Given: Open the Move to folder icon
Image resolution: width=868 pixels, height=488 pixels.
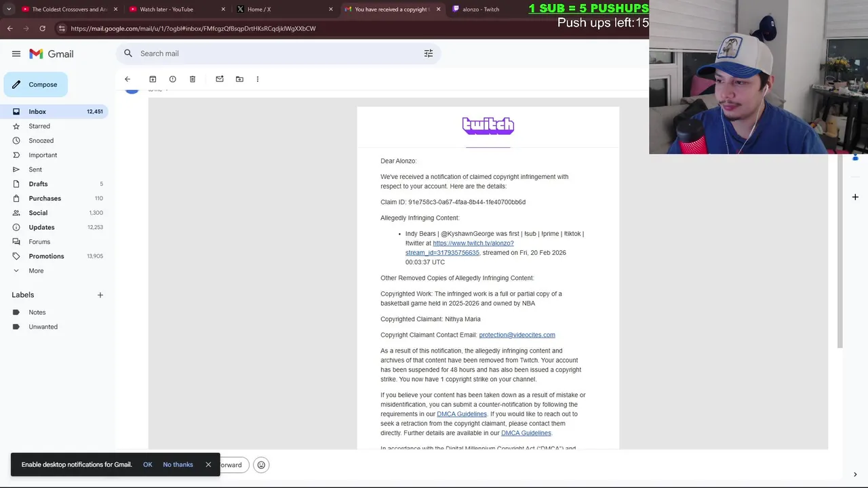Looking at the screenshot, I should [239, 79].
